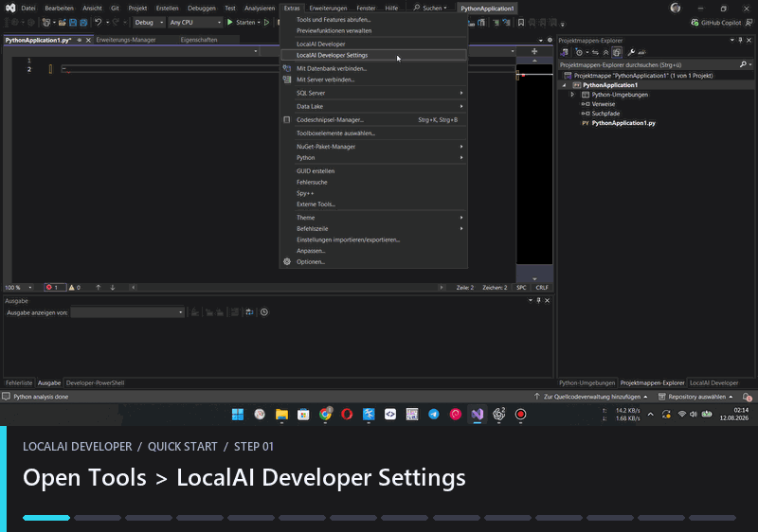
Task: Toggle Show All Files in Projektmappen-Explorer
Action: [617, 53]
